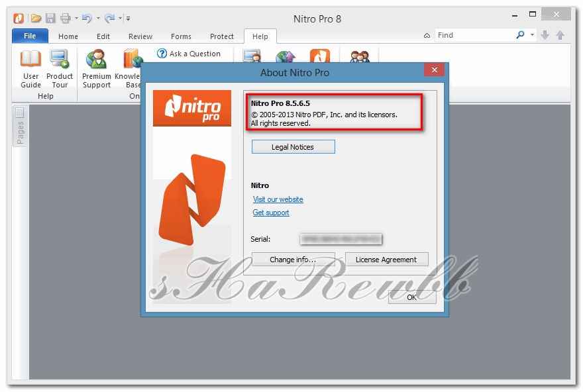Image resolution: width=583 pixels, height=392 pixels.
Task: Follow the Get support link
Action: pyautogui.click(x=271, y=213)
